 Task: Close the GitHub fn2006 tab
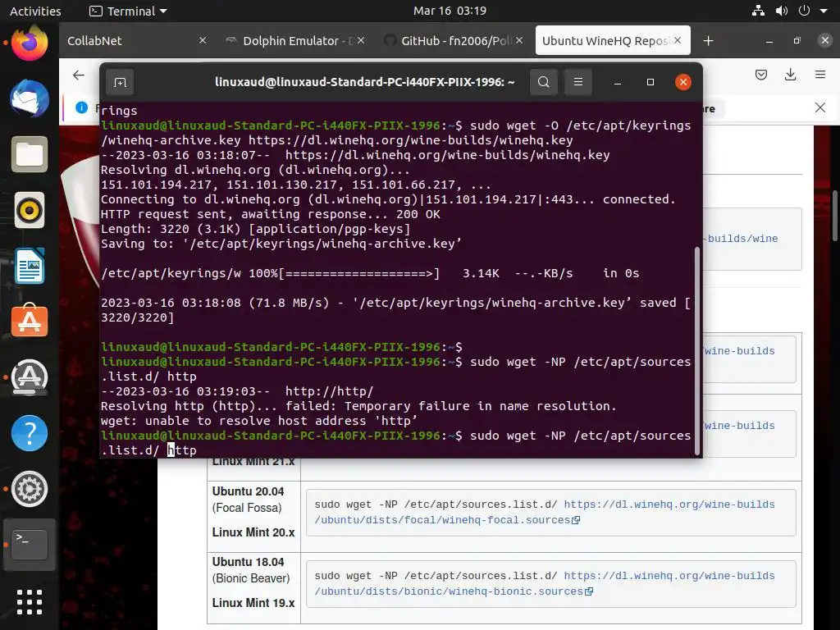point(519,40)
